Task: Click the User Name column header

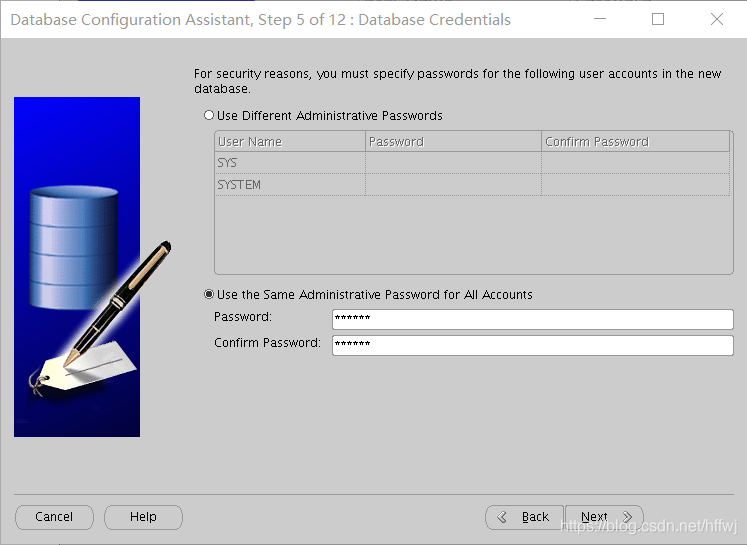Action: [290, 141]
